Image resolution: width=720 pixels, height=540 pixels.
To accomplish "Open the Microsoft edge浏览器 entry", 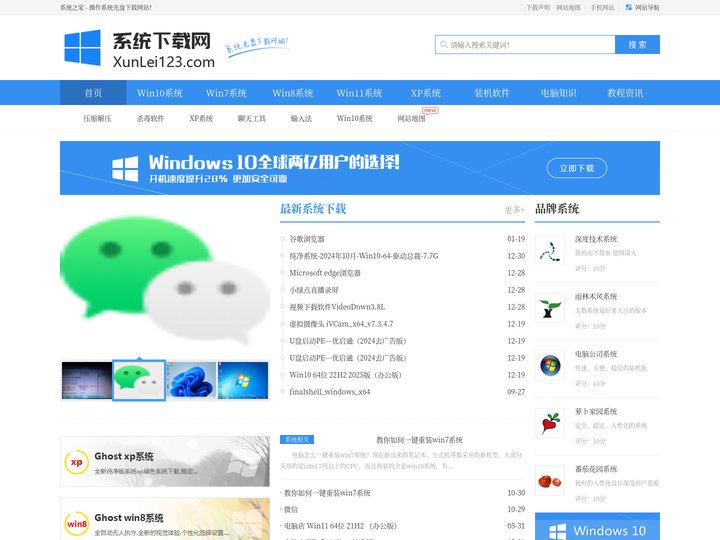I will tap(325, 273).
